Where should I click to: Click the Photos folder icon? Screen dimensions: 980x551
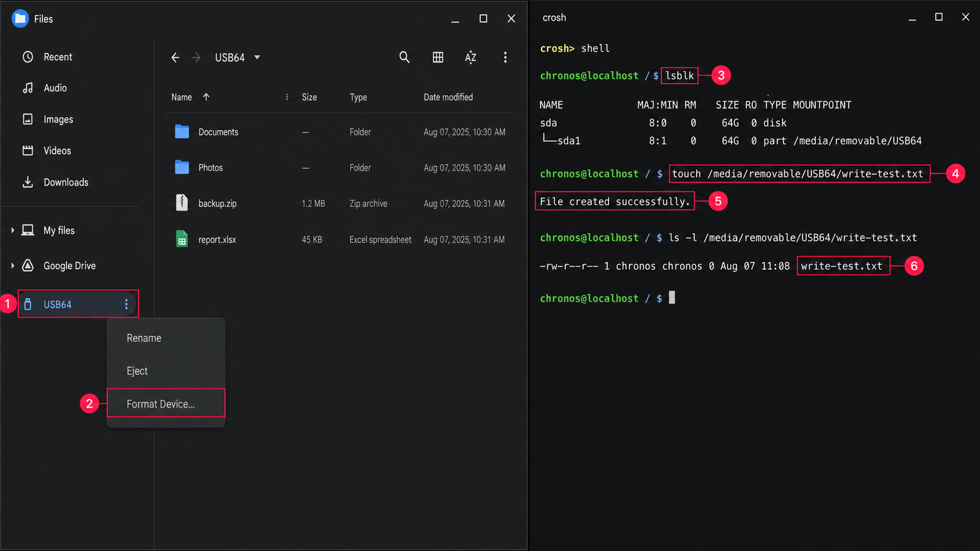(x=182, y=167)
